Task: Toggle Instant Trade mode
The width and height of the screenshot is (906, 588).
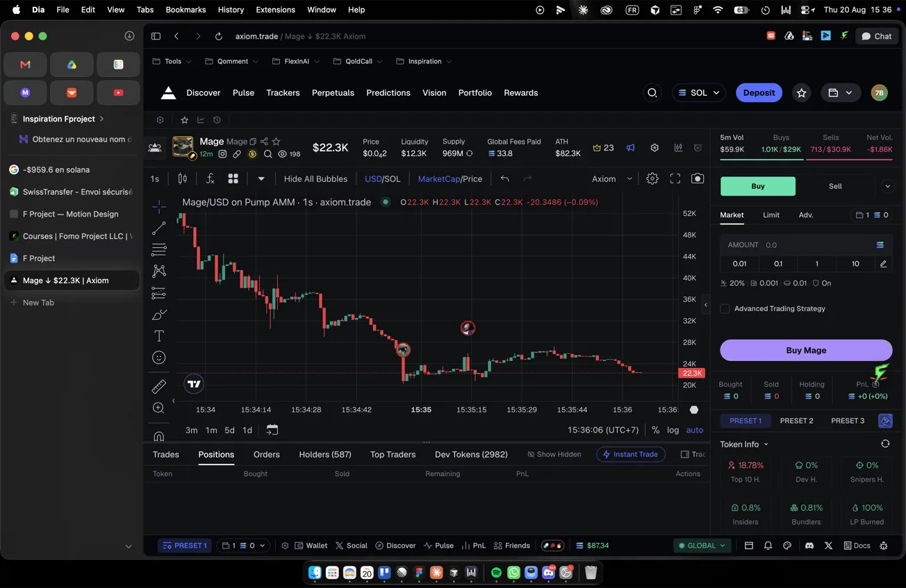Action: [x=631, y=454]
